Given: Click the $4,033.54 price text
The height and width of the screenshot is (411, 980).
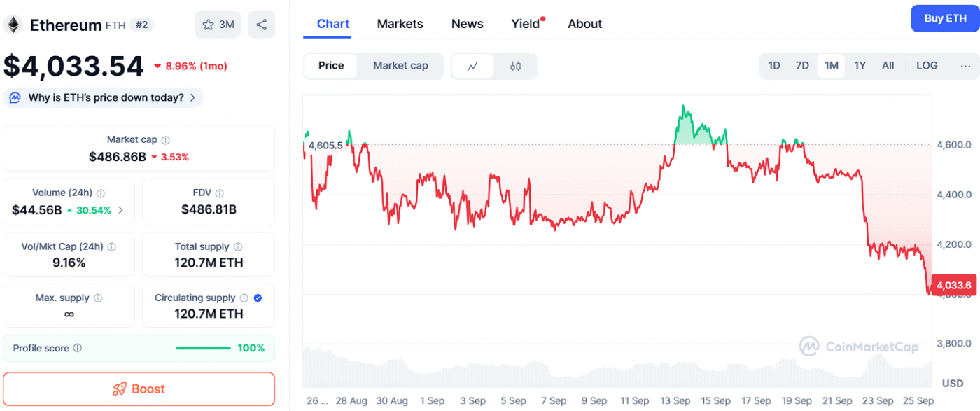Looking at the screenshot, I should [73, 66].
